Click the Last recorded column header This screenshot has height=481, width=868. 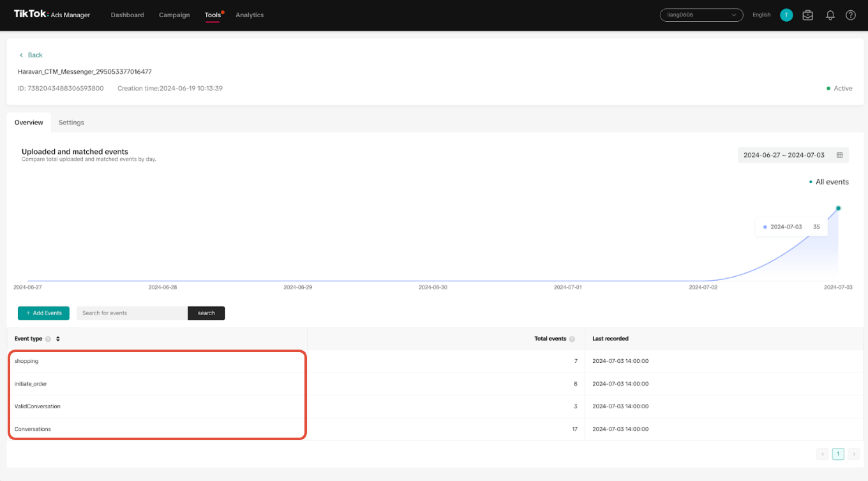click(610, 339)
